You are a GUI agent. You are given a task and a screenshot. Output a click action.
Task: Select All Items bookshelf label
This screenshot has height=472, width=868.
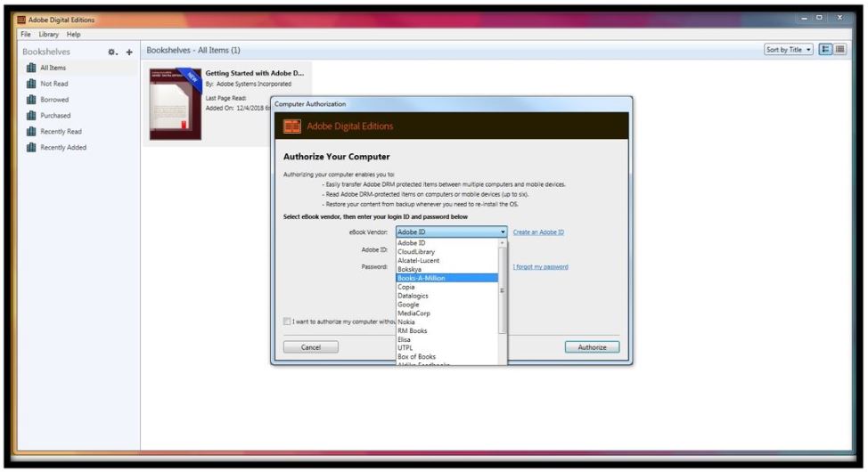53,68
